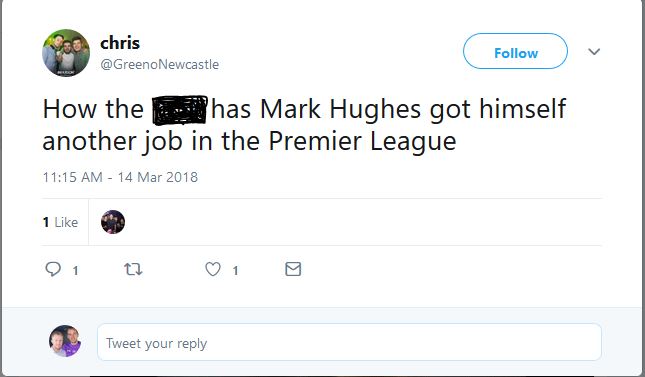Click the word himself in the tweet body
Screen dimensions: 645x377
(x=522, y=109)
